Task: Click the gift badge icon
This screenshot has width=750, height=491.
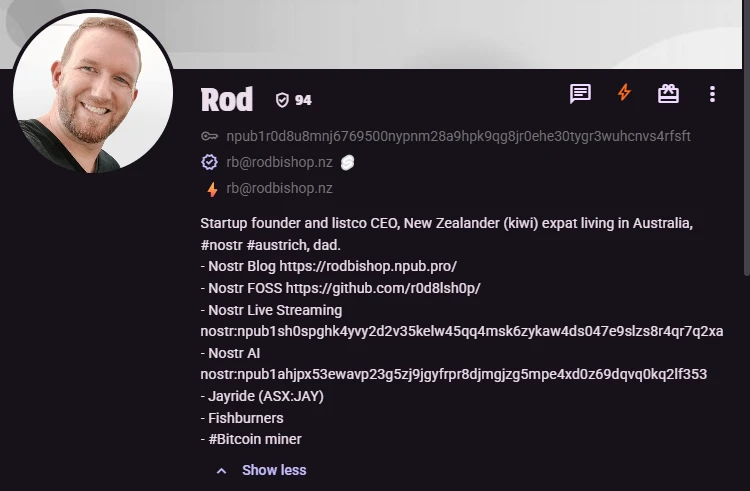Action: tap(668, 94)
